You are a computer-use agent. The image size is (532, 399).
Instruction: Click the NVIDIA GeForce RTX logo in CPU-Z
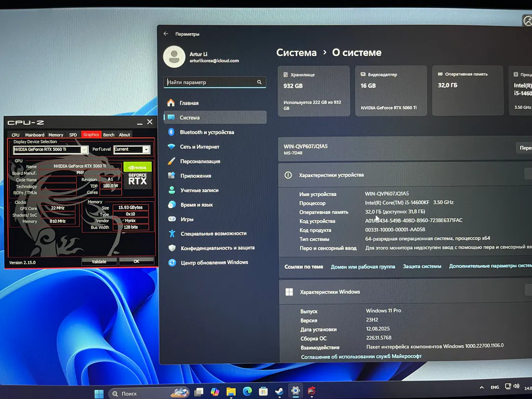[x=137, y=175]
